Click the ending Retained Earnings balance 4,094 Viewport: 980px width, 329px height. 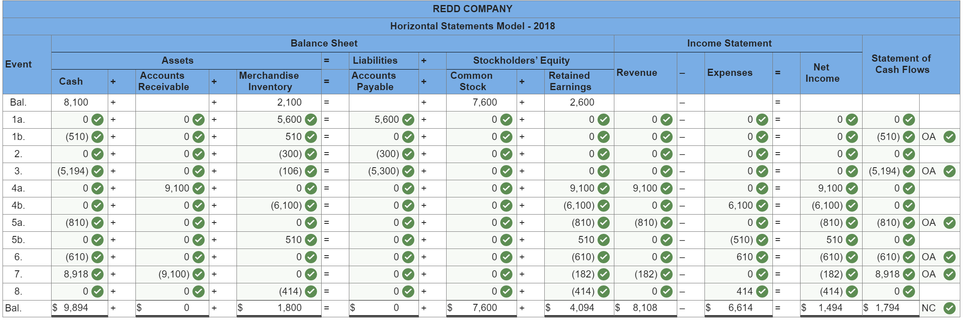click(x=582, y=308)
